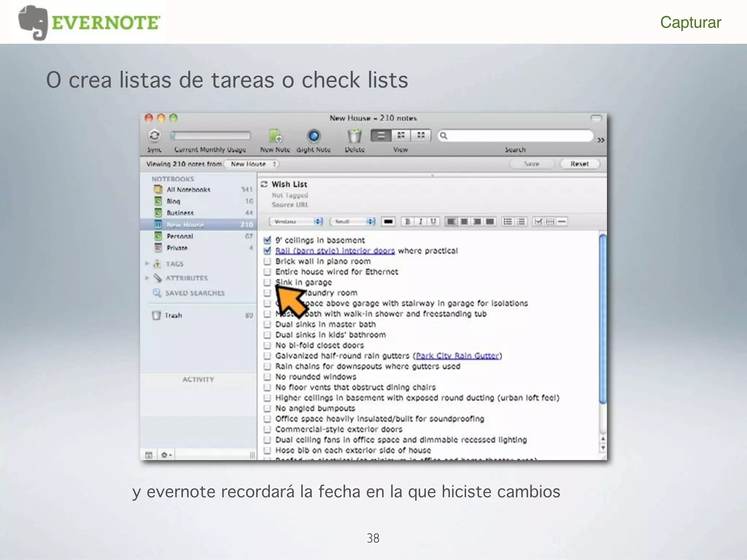Uncheck the Rail interior doors item
Screen dimensions: 747x560
pos(267,250)
